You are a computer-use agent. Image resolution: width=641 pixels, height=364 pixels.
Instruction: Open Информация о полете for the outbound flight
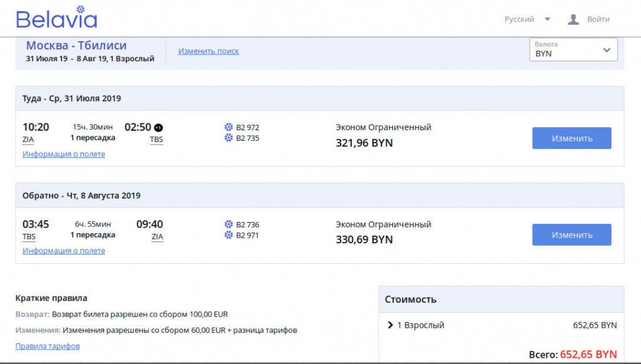point(64,154)
